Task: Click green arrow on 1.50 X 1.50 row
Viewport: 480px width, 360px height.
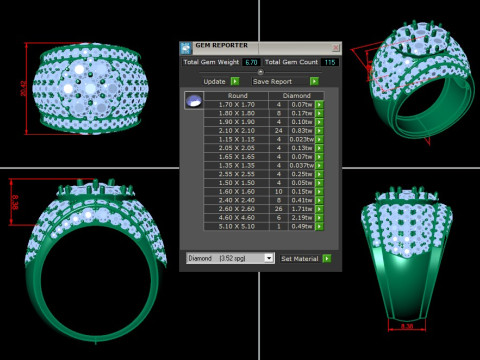Action: pos(319,183)
